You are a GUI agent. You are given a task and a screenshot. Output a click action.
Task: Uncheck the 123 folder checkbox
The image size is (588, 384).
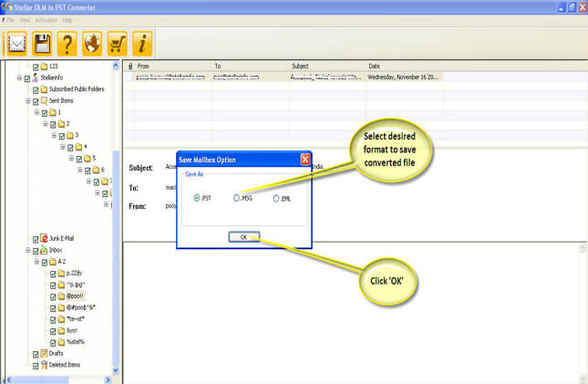36,67
